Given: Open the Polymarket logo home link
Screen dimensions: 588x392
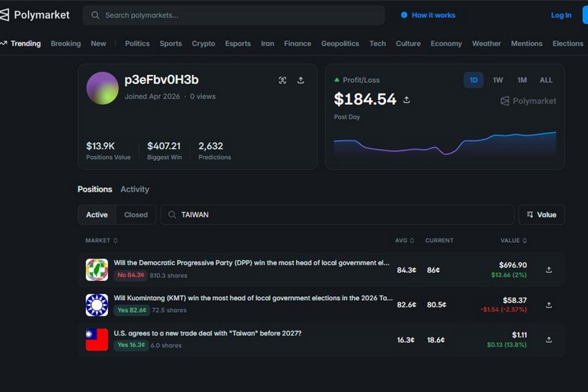Looking at the screenshot, I should (35, 15).
